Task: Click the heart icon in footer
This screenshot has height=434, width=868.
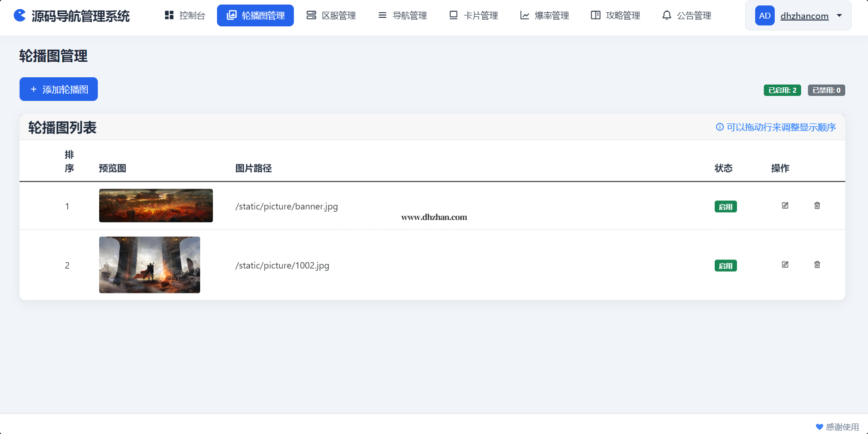Action: (x=819, y=427)
